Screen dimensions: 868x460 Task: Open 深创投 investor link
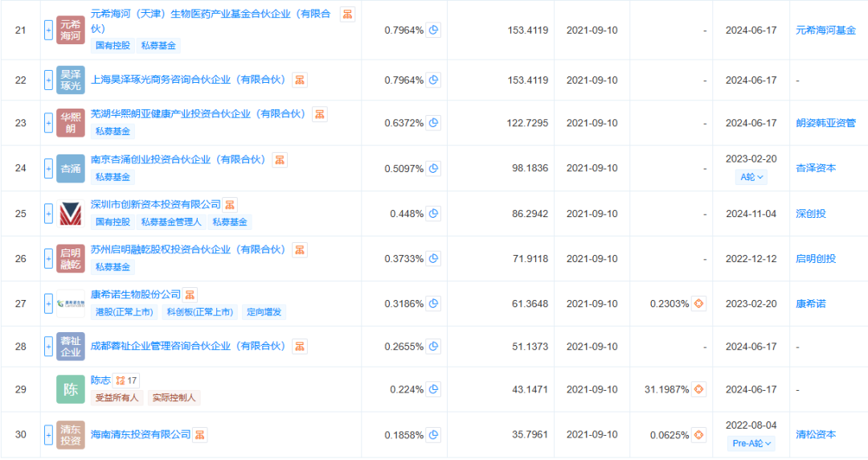810,213
